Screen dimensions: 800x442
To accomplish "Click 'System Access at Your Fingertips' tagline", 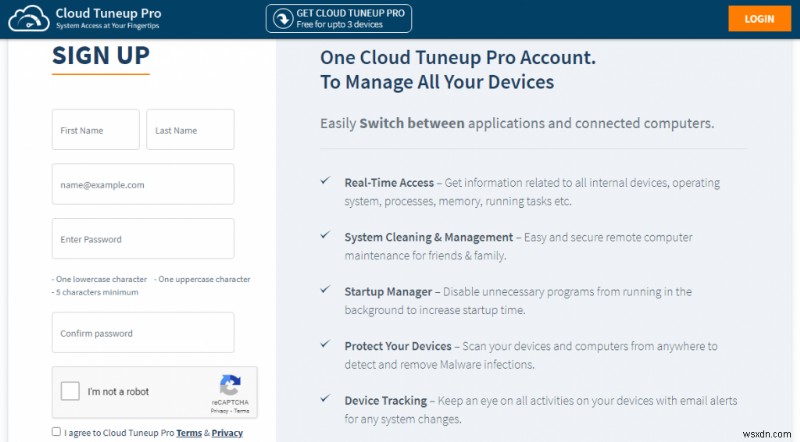I will pos(108,26).
